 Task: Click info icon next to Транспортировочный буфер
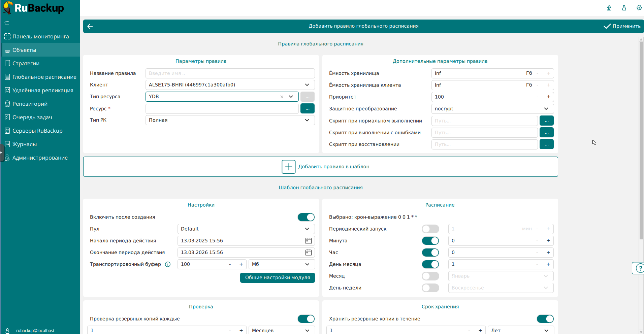click(168, 264)
